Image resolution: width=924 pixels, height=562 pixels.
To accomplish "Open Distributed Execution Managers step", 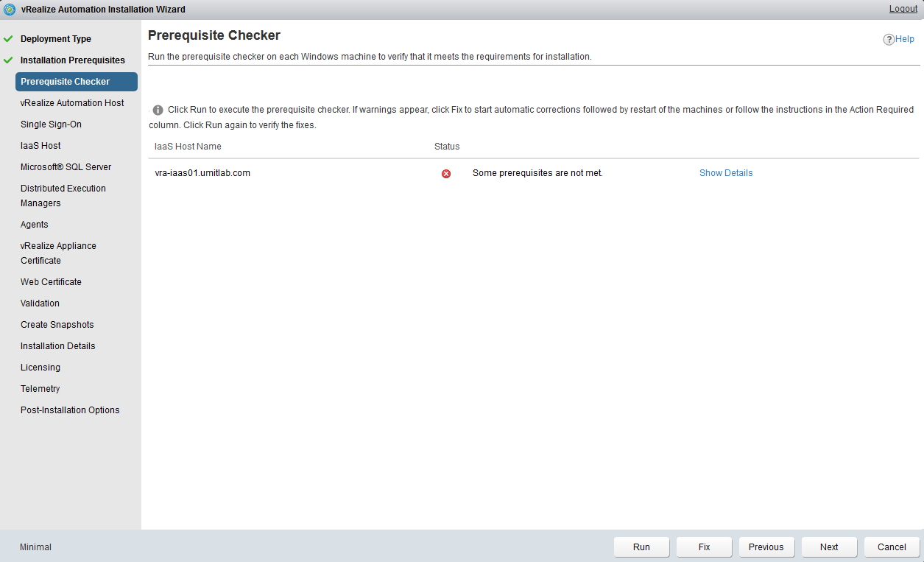I will [x=63, y=196].
